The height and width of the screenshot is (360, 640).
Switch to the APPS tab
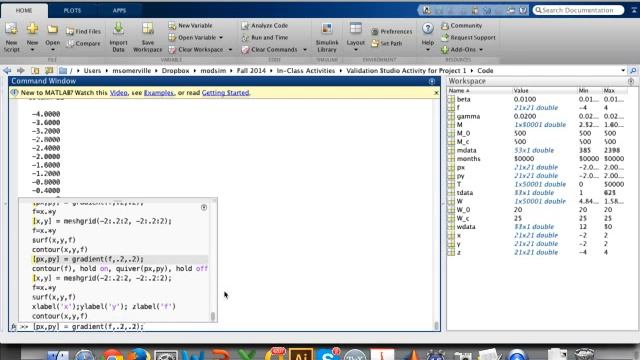point(120,11)
